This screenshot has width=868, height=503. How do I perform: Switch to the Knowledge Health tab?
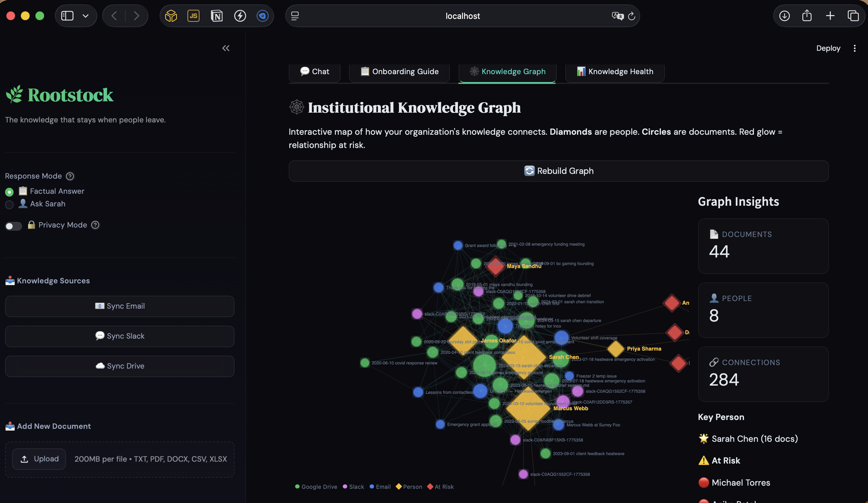click(615, 72)
